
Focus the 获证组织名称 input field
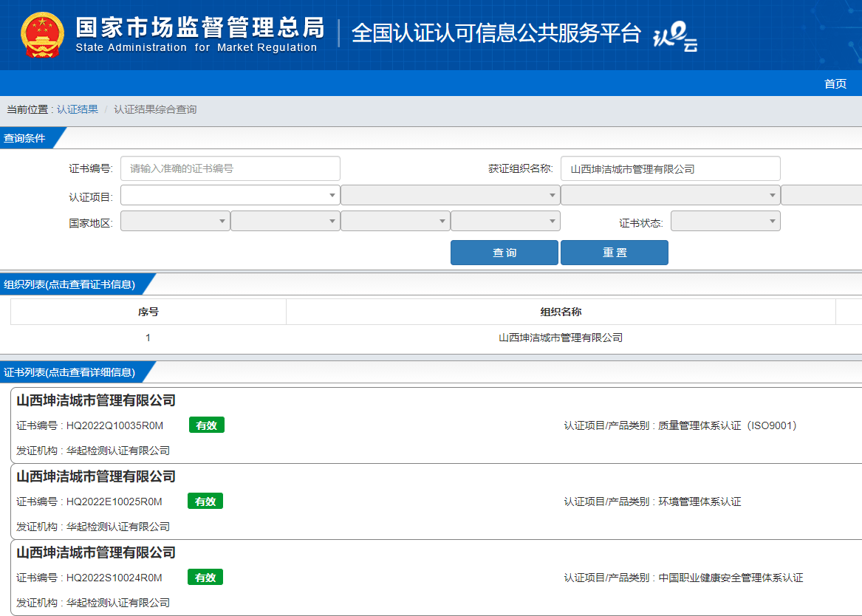[x=670, y=168]
